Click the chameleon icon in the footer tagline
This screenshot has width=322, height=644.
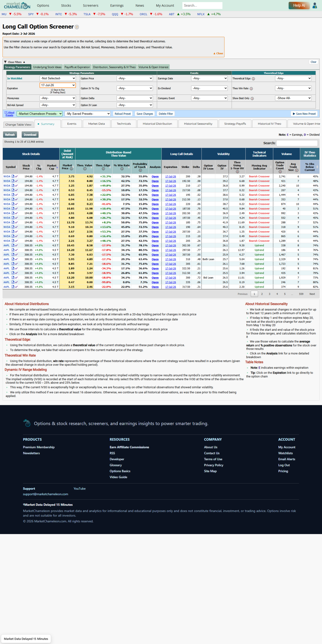[27, 423]
